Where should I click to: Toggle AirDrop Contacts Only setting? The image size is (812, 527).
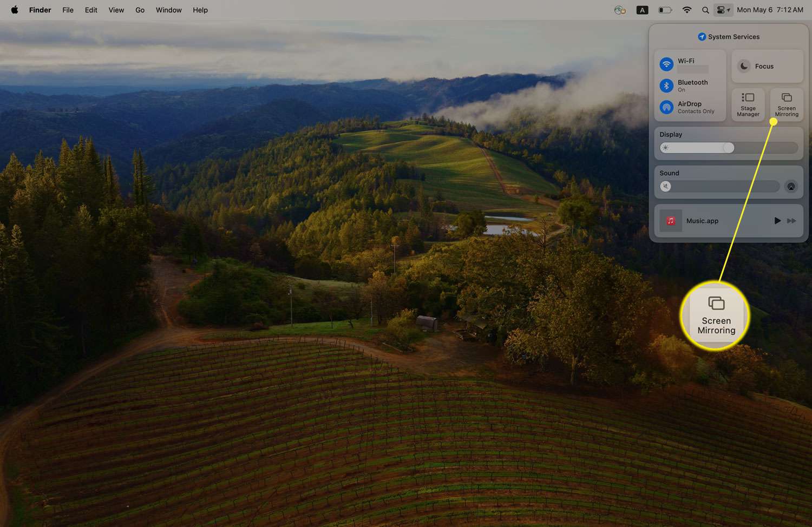(x=666, y=107)
